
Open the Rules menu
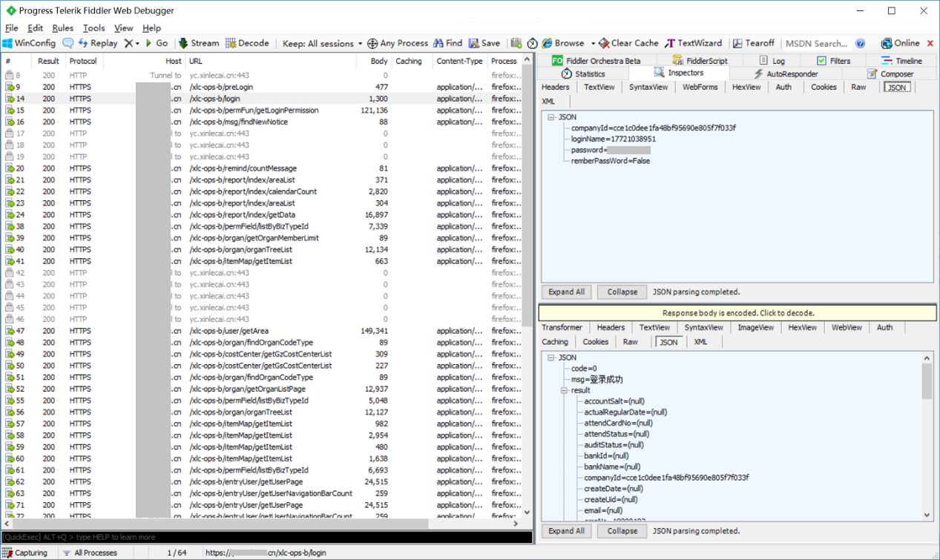click(62, 28)
